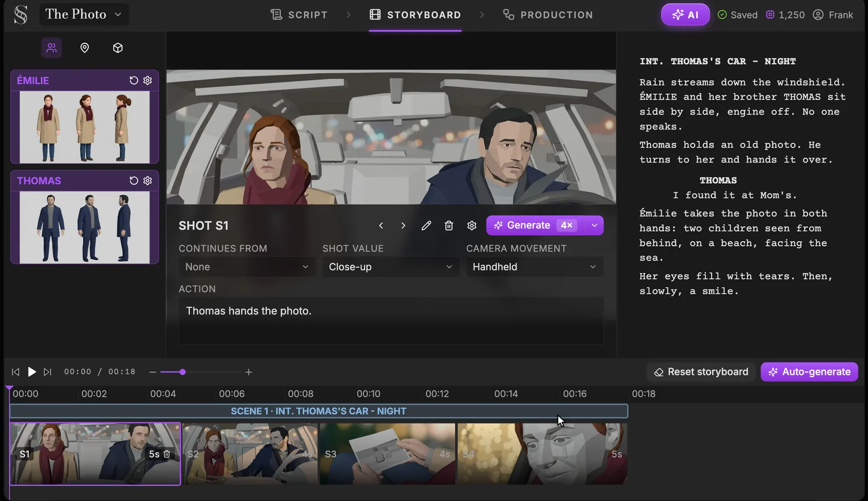Open The Photo project dropdown
The height and width of the screenshot is (501, 868).
point(84,15)
